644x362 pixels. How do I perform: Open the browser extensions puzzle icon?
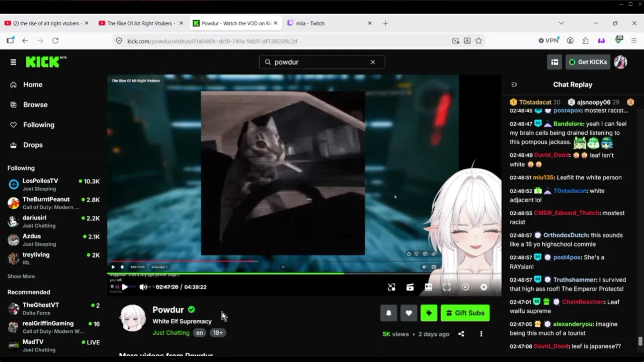(585, 41)
